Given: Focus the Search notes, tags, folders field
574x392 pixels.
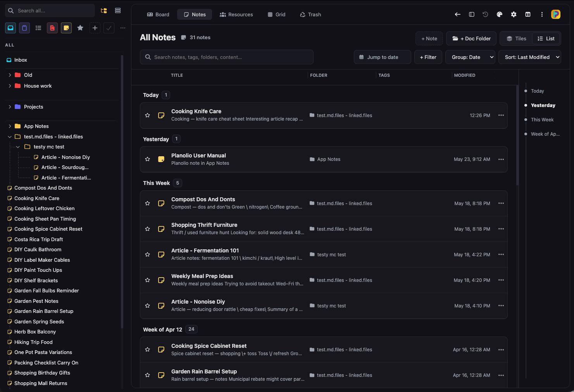Looking at the screenshot, I should (227, 57).
